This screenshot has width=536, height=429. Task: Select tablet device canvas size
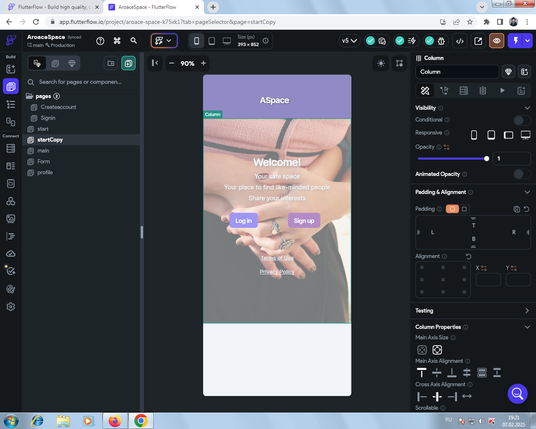click(212, 41)
